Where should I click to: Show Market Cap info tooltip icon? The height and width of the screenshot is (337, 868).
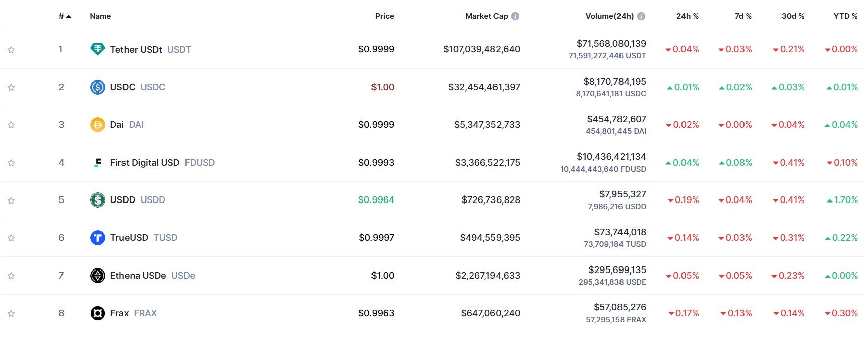tap(515, 16)
